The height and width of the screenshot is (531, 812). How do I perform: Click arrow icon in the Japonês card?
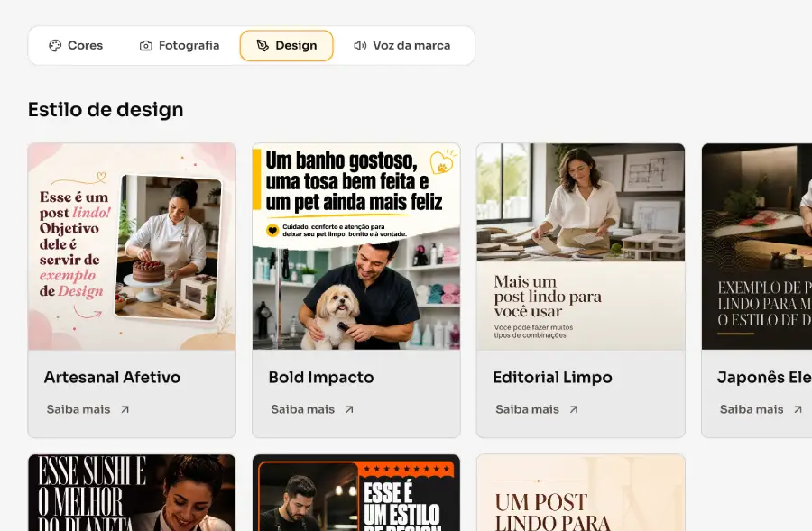[x=798, y=409]
